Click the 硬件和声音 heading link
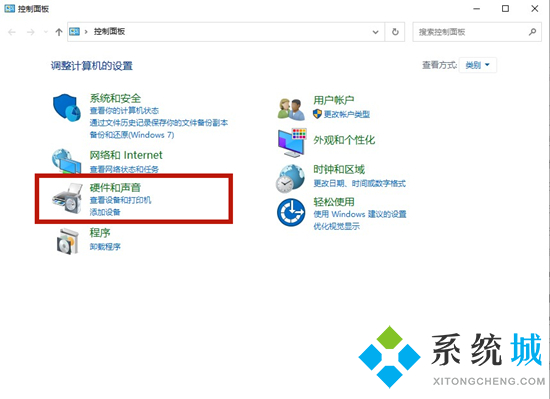Image resolution: width=550 pixels, height=399 pixels. pyautogui.click(x=115, y=188)
